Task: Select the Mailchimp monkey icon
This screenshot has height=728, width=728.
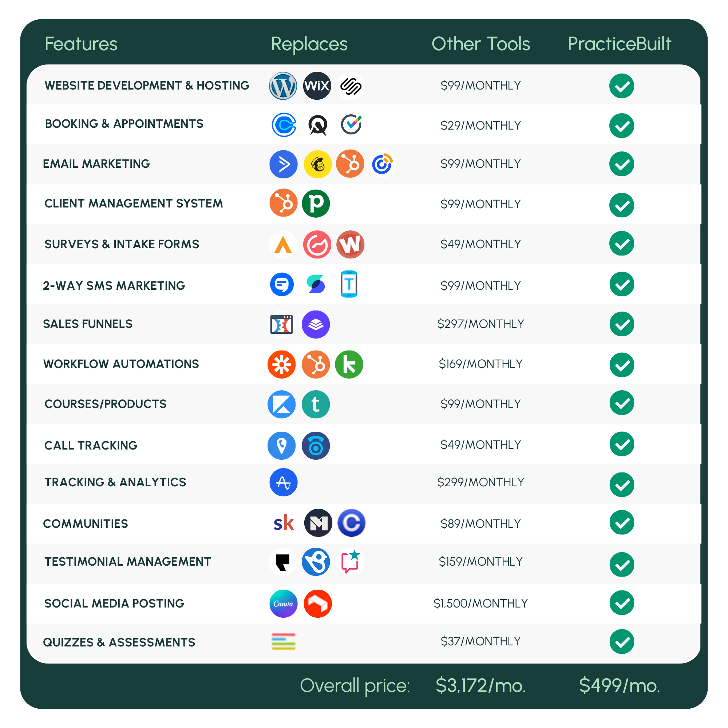Action: click(318, 164)
